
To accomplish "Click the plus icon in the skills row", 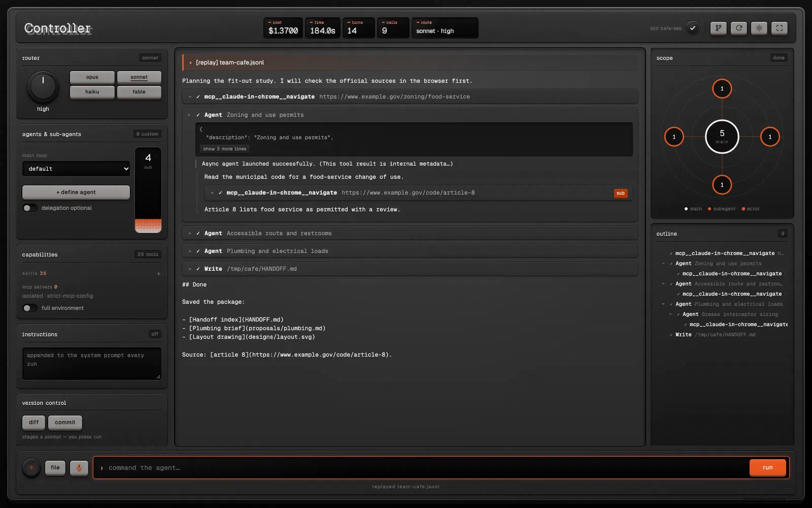I will 158,274.
